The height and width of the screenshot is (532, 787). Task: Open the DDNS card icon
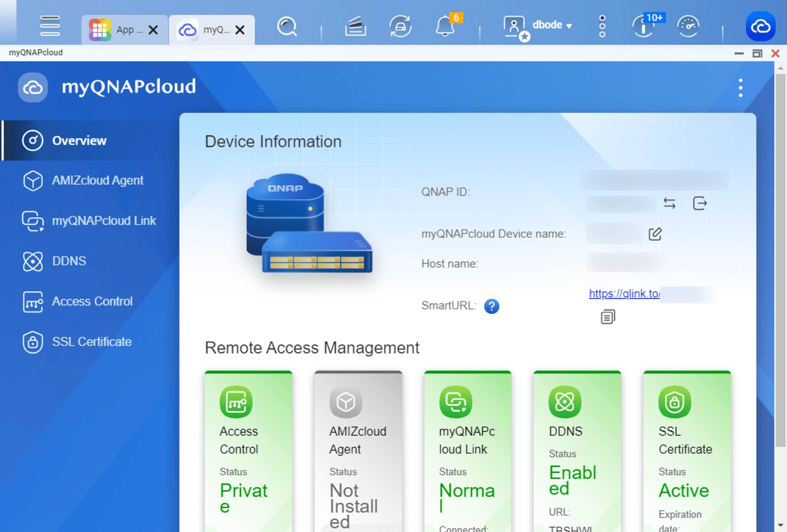click(x=565, y=402)
